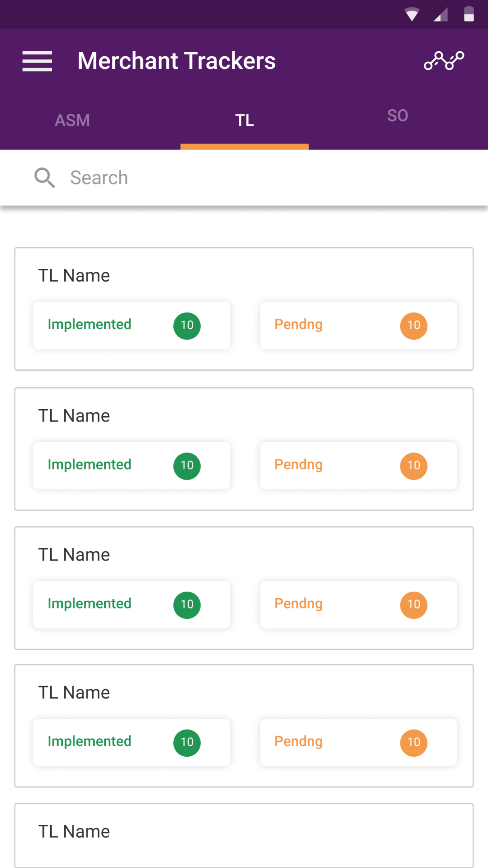Click the search magnifier icon
Viewport: 488px width, 868px height.
(x=44, y=178)
